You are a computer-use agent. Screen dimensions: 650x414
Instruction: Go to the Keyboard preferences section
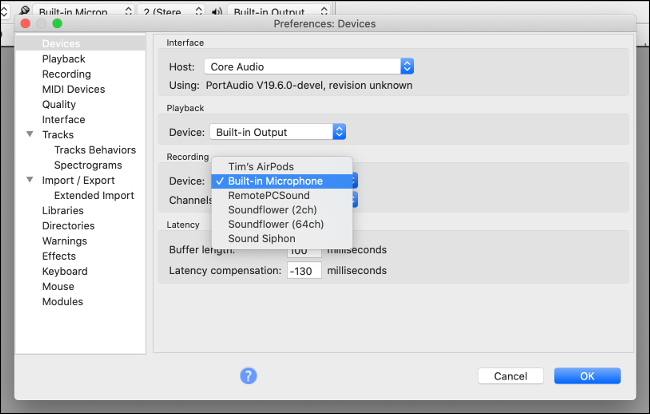(64, 271)
